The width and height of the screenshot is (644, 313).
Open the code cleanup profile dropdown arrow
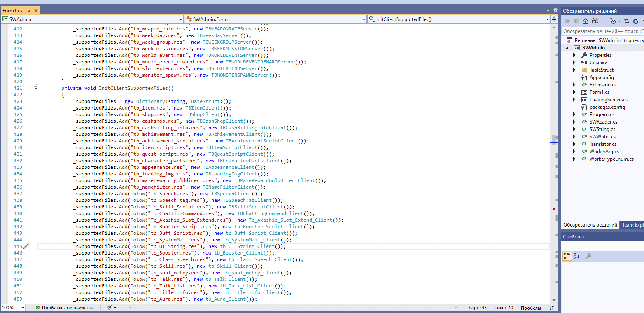point(115,308)
